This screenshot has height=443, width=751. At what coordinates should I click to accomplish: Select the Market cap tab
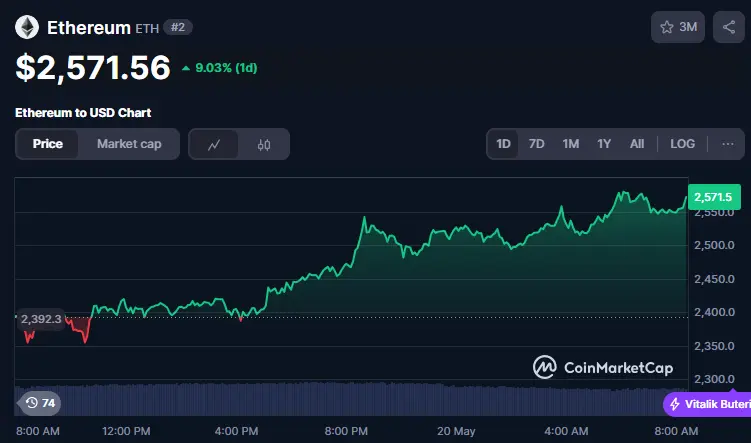pyautogui.click(x=129, y=144)
